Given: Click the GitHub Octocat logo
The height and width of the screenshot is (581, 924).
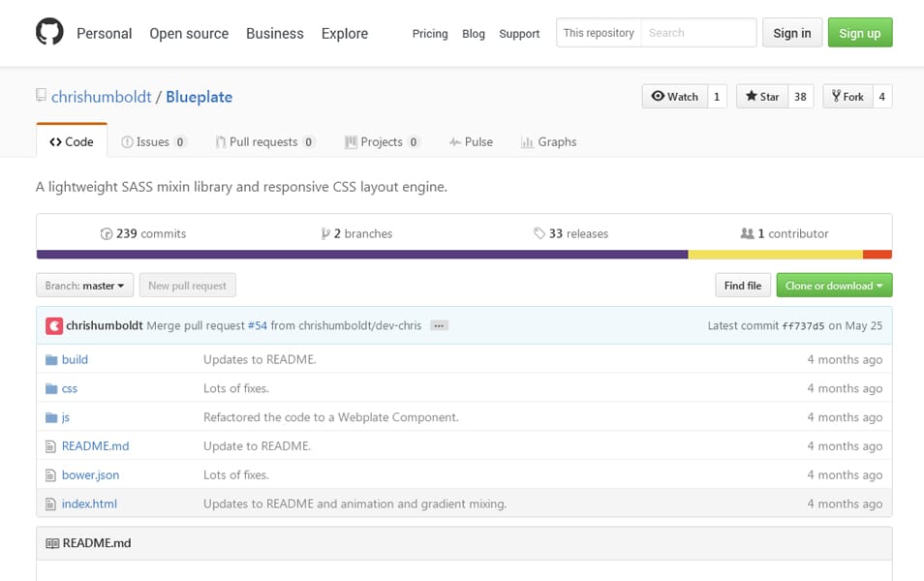Looking at the screenshot, I should coord(49,32).
